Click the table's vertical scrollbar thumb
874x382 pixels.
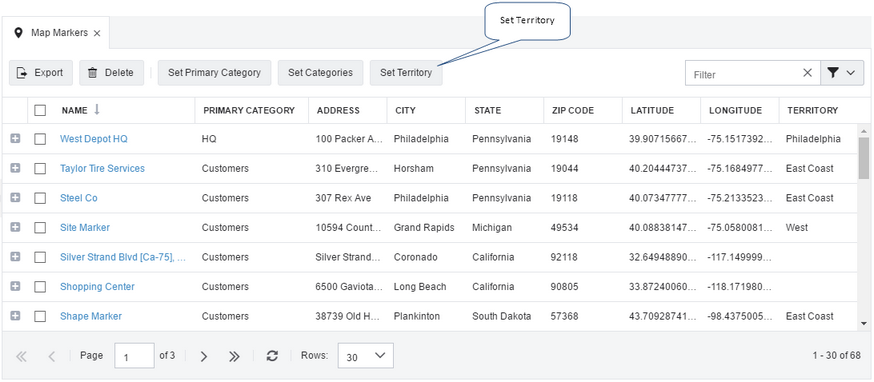pyautogui.click(x=863, y=158)
